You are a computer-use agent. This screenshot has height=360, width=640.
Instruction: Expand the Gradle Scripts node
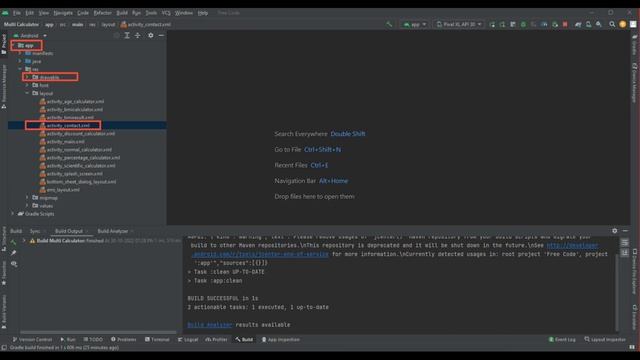click(x=13, y=213)
